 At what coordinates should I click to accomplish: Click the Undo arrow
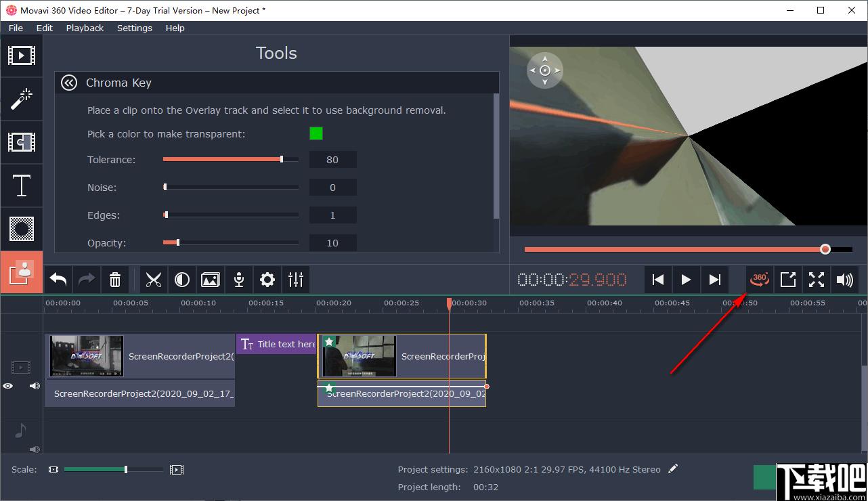[x=58, y=280]
